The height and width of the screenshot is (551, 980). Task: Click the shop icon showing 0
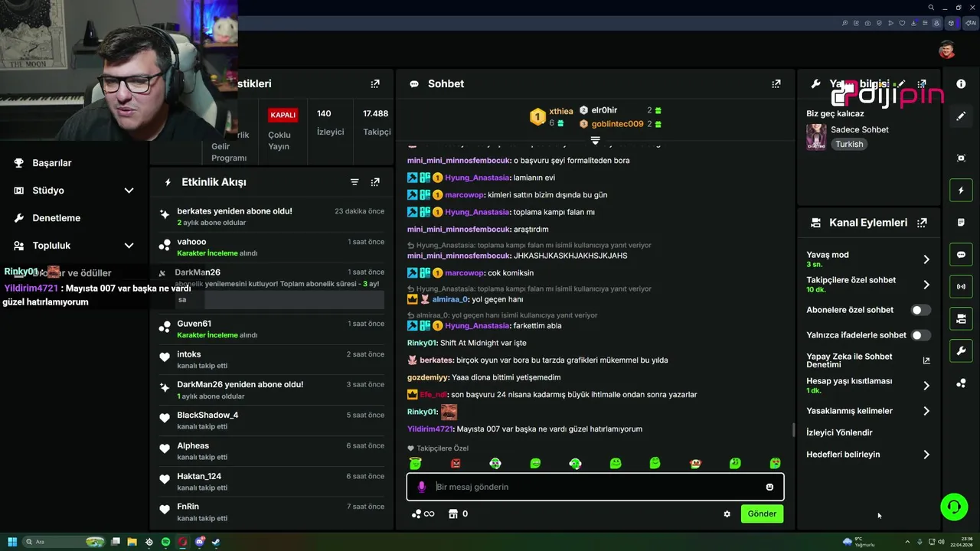[458, 514]
